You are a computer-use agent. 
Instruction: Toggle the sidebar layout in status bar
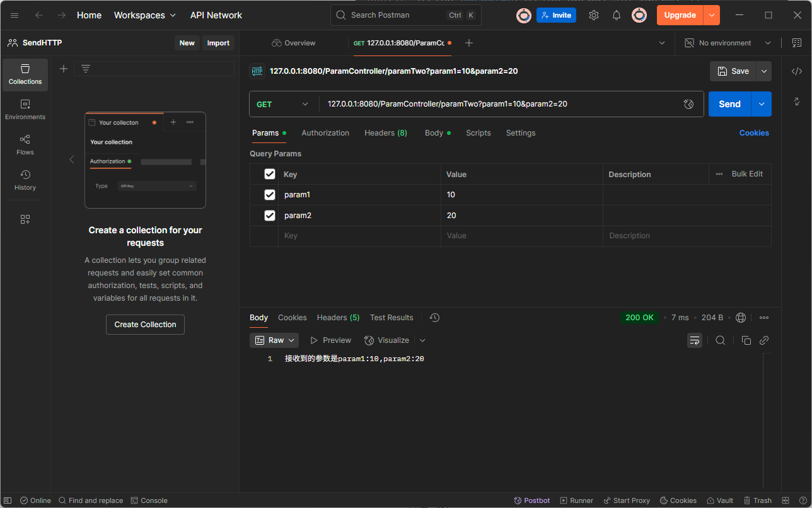click(9, 500)
